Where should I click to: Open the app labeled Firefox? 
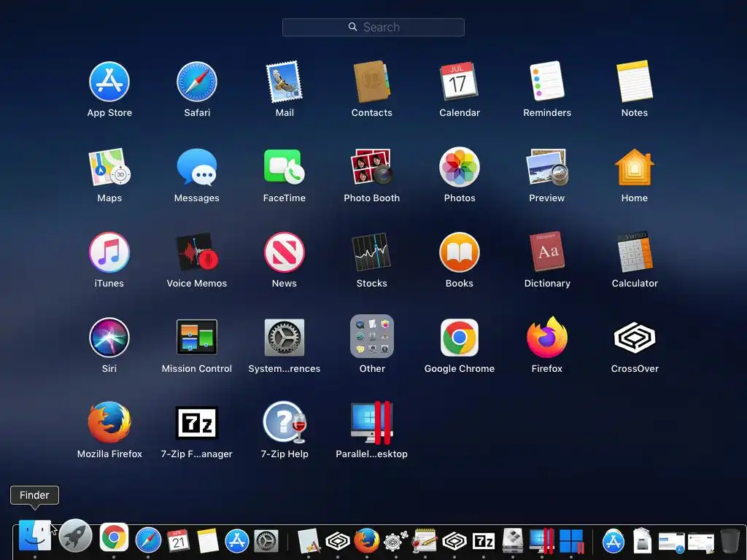pos(547,338)
